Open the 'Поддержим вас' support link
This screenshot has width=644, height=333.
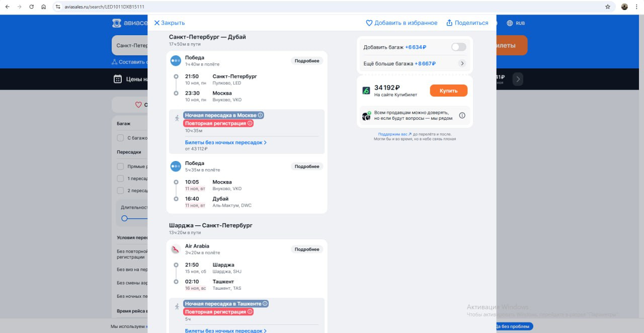click(x=394, y=134)
